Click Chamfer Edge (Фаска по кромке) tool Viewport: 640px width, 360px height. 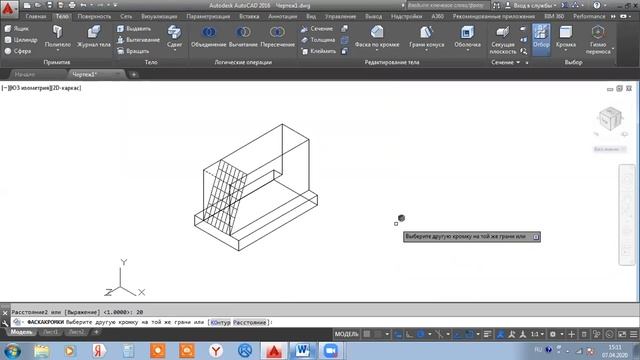tap(377, 36)
